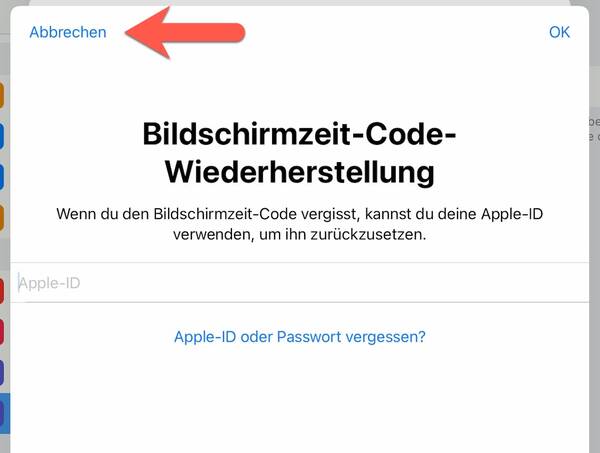Select the purple icon in the highlighted blue row
Image resolution: width=600 pixels, height=453 pixels.
click(x=2, y=414)
